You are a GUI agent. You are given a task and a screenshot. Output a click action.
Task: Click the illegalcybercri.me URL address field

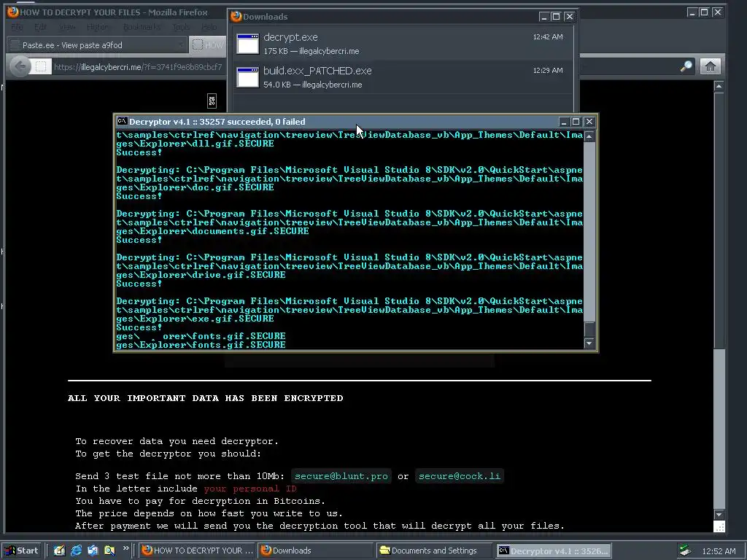point(138,67)
